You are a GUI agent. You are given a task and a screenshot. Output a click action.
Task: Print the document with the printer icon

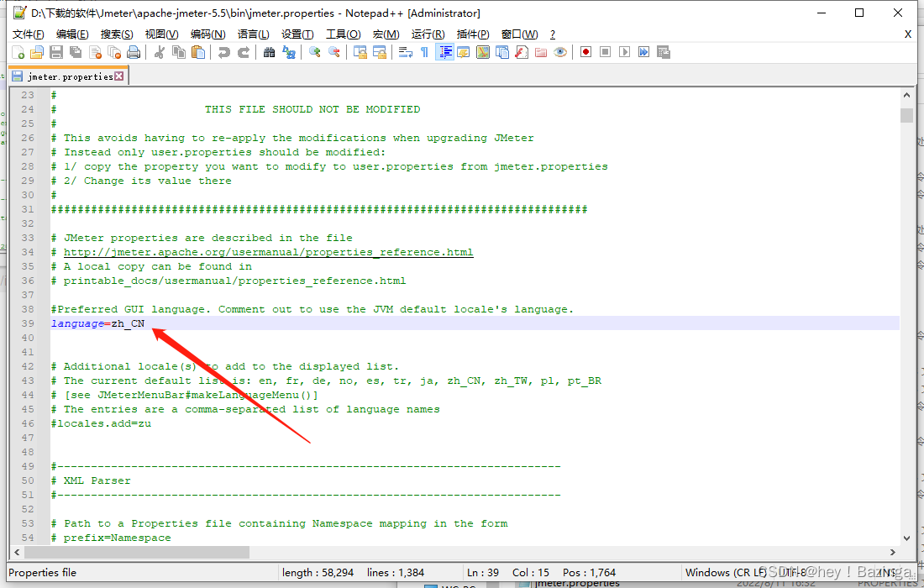[134, 52]
